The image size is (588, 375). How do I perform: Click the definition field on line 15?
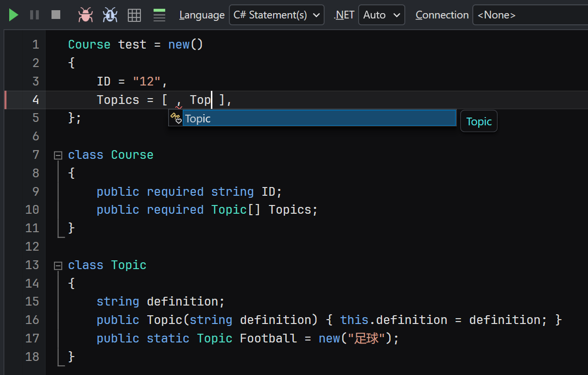[182, 302]
